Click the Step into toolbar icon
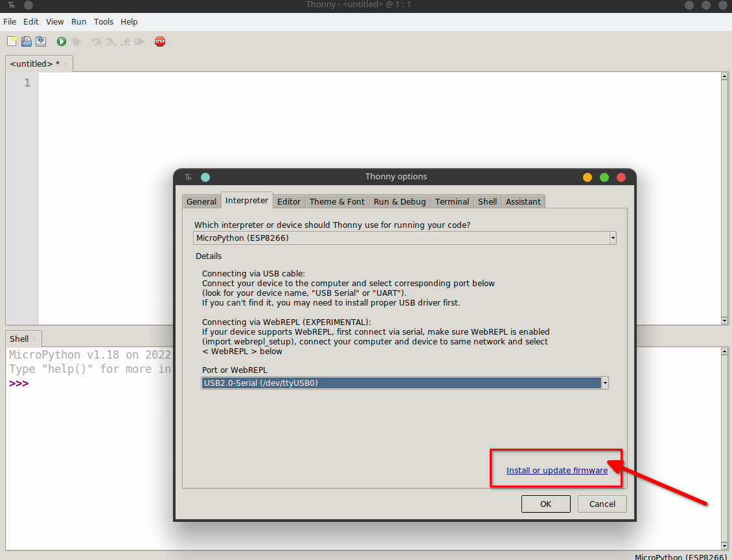 111,41
